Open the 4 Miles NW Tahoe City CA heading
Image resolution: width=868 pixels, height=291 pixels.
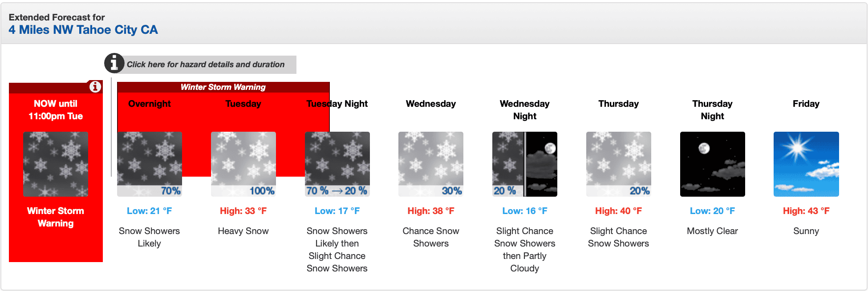(83, 30)
